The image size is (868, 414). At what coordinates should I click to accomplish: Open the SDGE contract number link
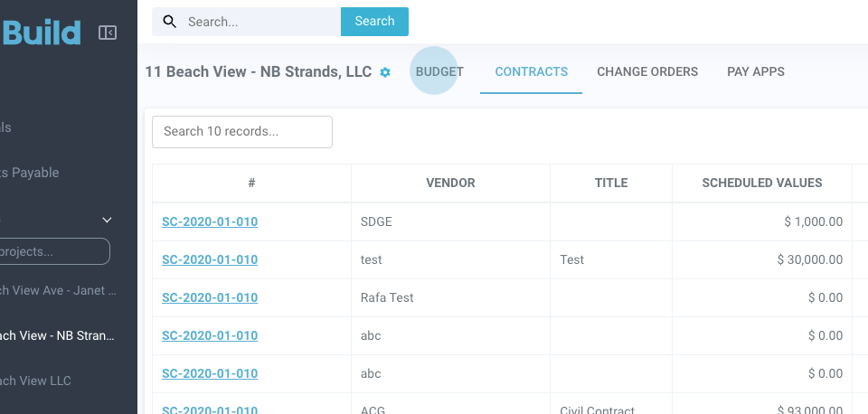tap(210, 221)
